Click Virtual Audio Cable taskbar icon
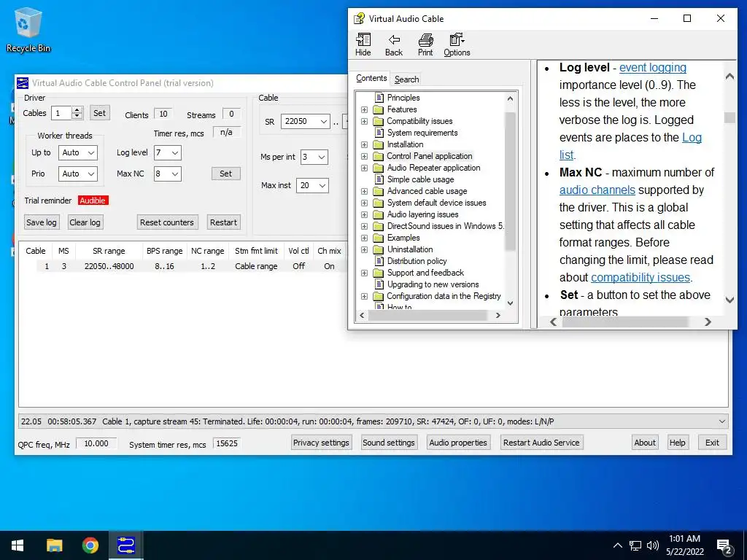This screenshot has height=560, width=747. (126, 545)
